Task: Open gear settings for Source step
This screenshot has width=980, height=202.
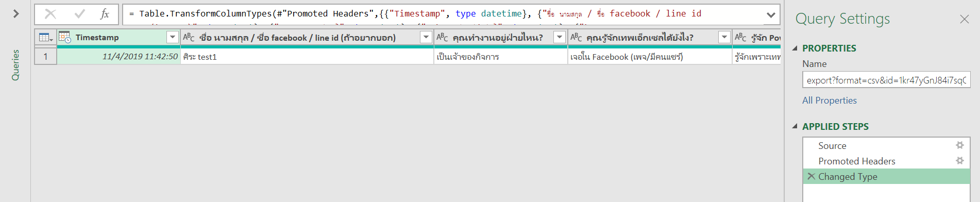Action: pyautogui.click(x=960, y=145)
